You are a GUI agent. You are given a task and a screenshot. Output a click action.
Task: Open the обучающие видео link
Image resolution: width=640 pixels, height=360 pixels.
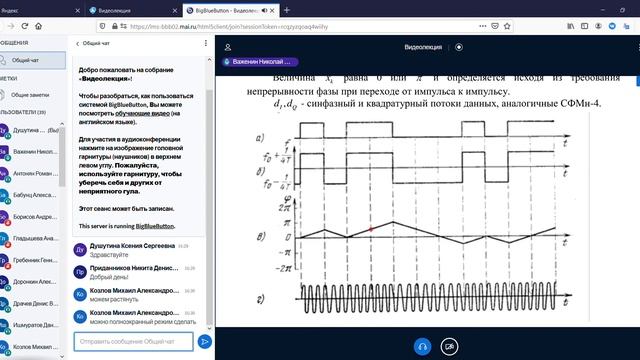pyautogui.click(x=142, y=113)
